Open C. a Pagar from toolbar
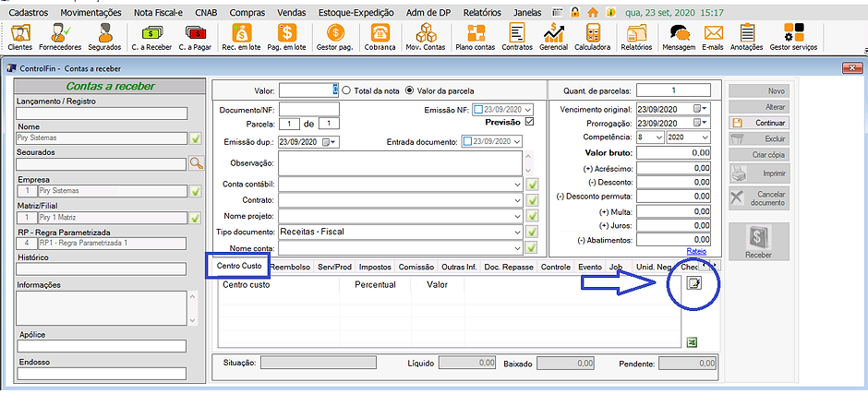868x406 pixels. coord(195,37)
